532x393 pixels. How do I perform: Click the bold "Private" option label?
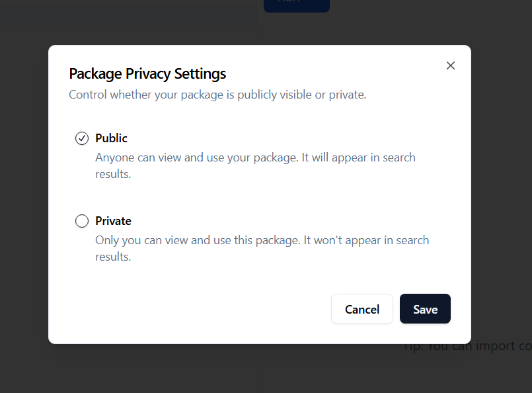pyautogui.click(x=113, y=221)
